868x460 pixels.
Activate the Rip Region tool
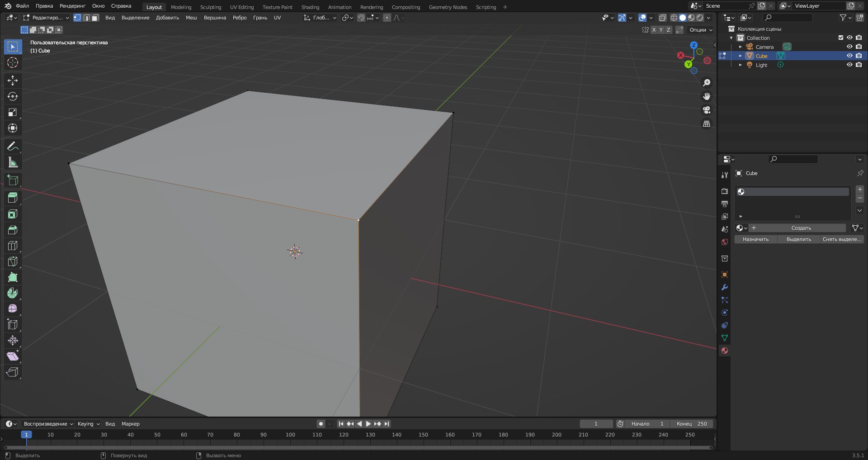pyautogui.click(x=13, y=372)
